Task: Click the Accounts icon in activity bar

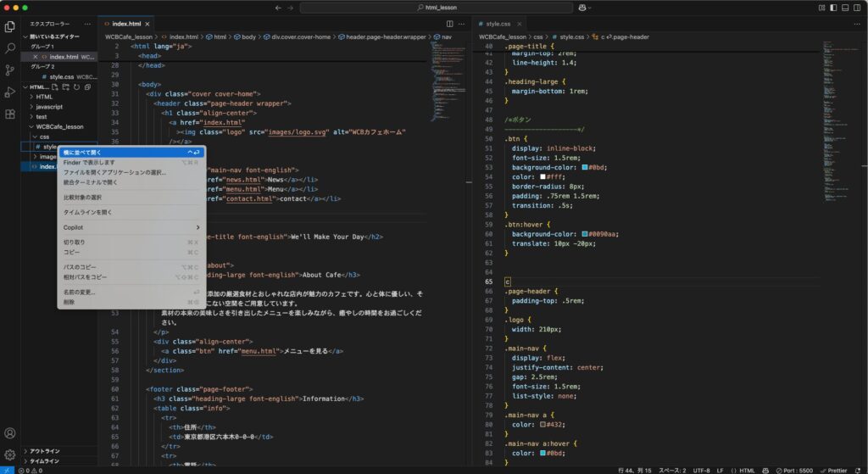Action: pyautogui.click(x=10, y=433)
